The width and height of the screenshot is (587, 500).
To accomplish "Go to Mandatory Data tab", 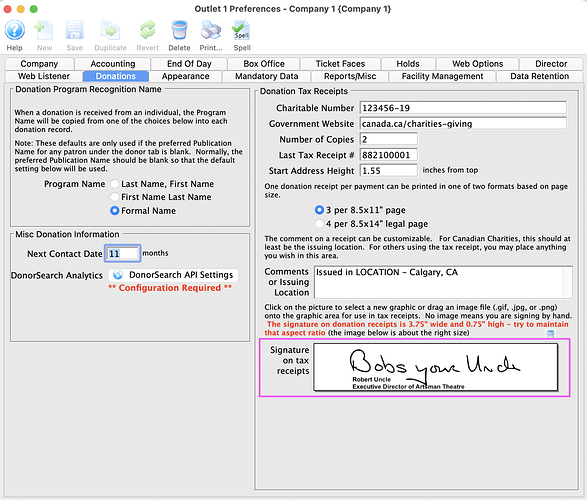I will pyautogui.click(x=267, y=76).
